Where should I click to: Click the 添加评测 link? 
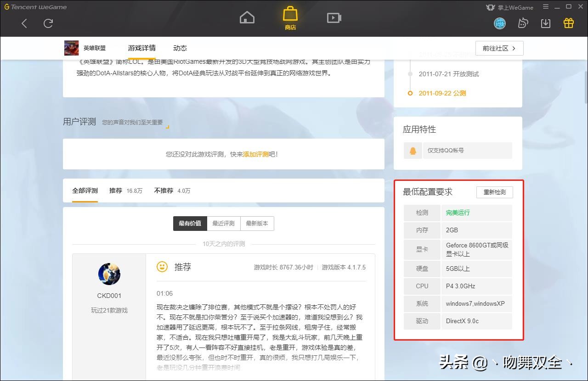(255, 154)
